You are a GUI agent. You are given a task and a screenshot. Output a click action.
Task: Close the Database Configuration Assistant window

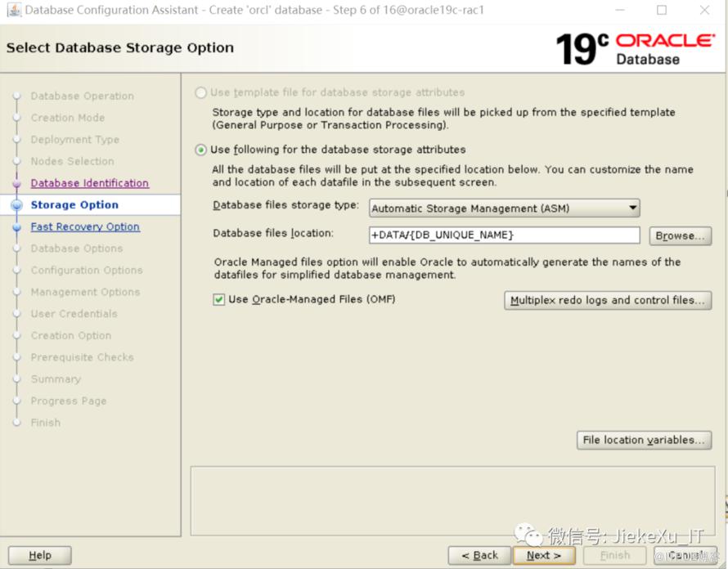click(x=704, y=10)
